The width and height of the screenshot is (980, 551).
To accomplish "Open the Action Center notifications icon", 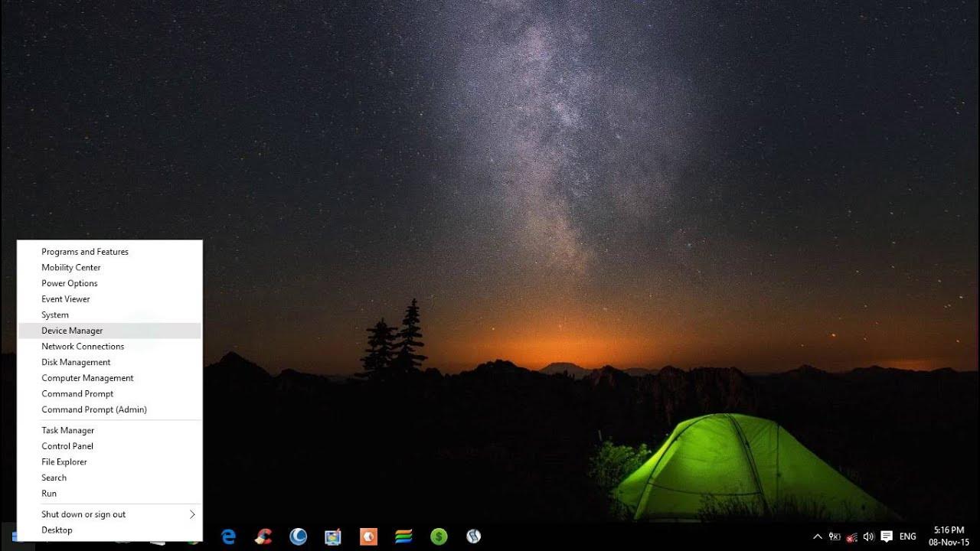I will click(x=887, y=537).
